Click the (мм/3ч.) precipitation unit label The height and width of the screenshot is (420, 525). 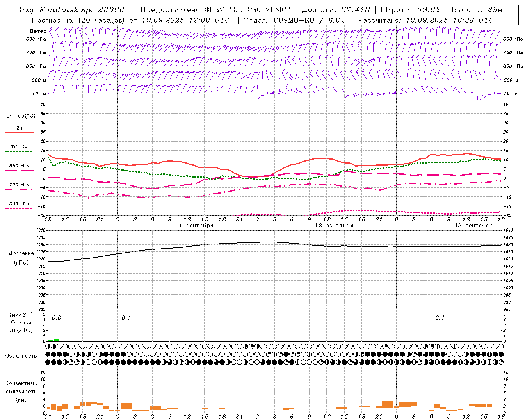coord(21,315)
